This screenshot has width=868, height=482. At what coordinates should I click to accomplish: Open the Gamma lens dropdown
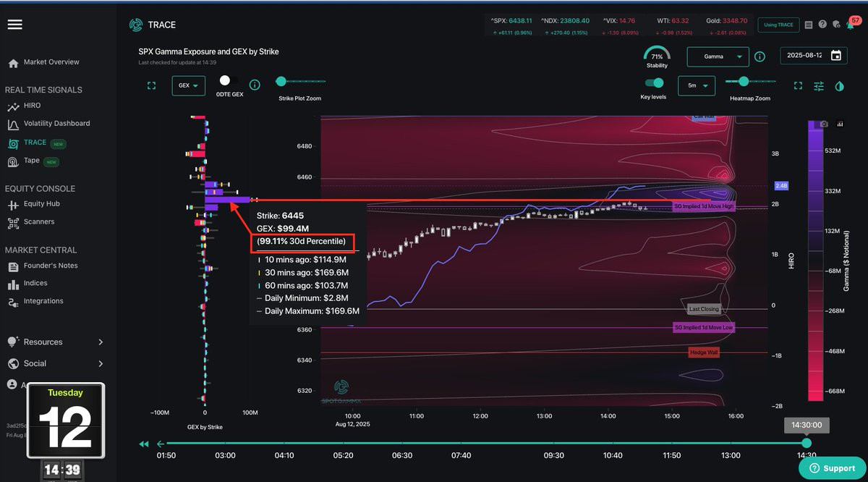pyautogui.click(x=717, y=56)
